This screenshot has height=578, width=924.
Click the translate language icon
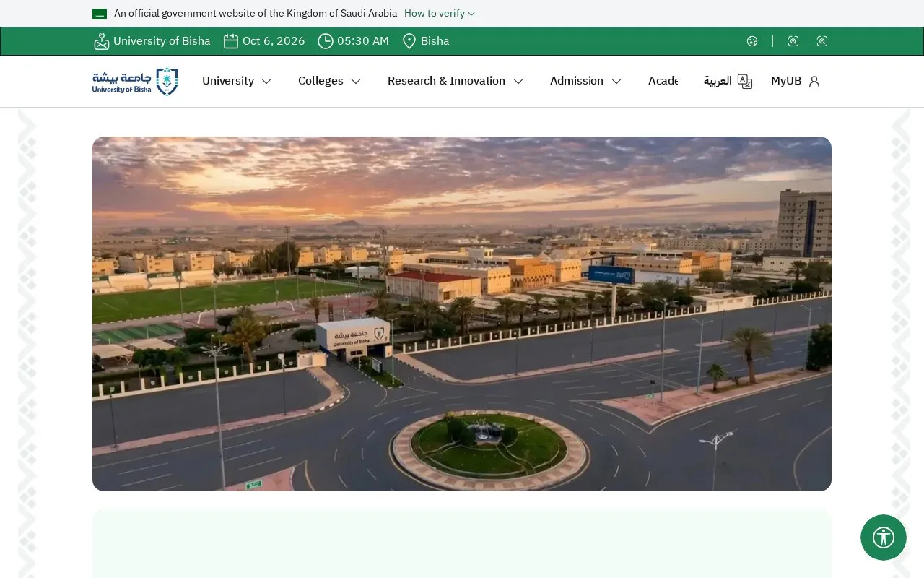click(x=745, y=82)
